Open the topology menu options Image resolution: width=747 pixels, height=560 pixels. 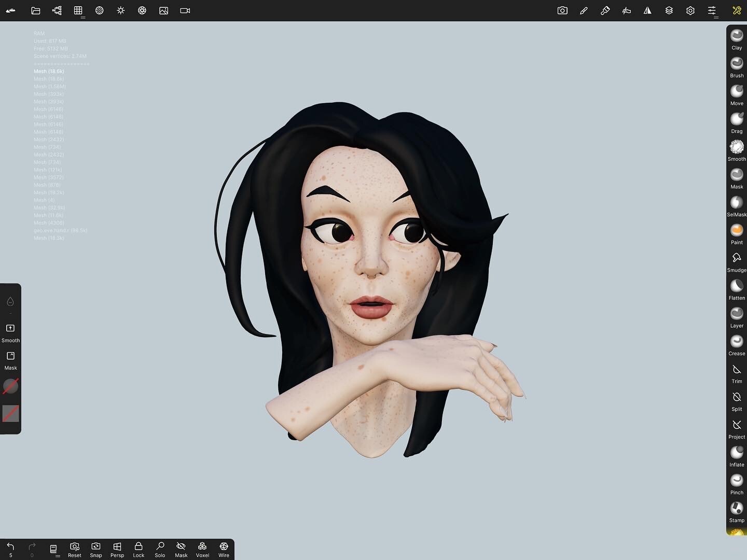point(79,10)
